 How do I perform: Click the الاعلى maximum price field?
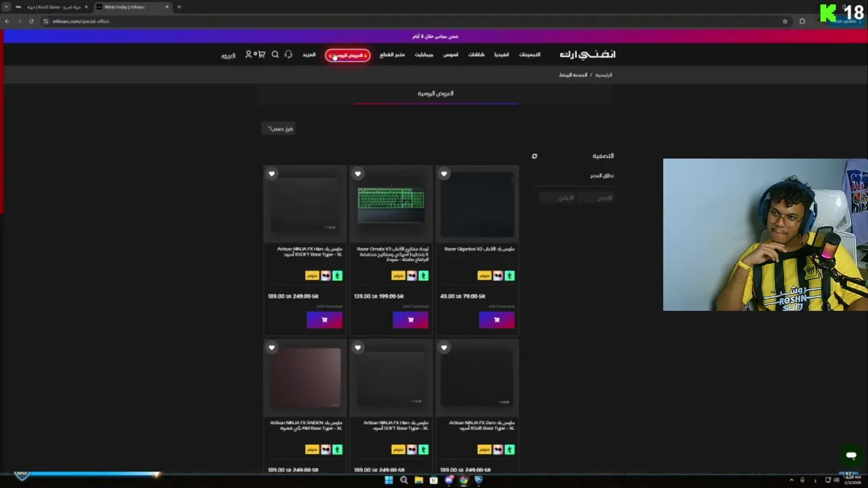point(558,198)
